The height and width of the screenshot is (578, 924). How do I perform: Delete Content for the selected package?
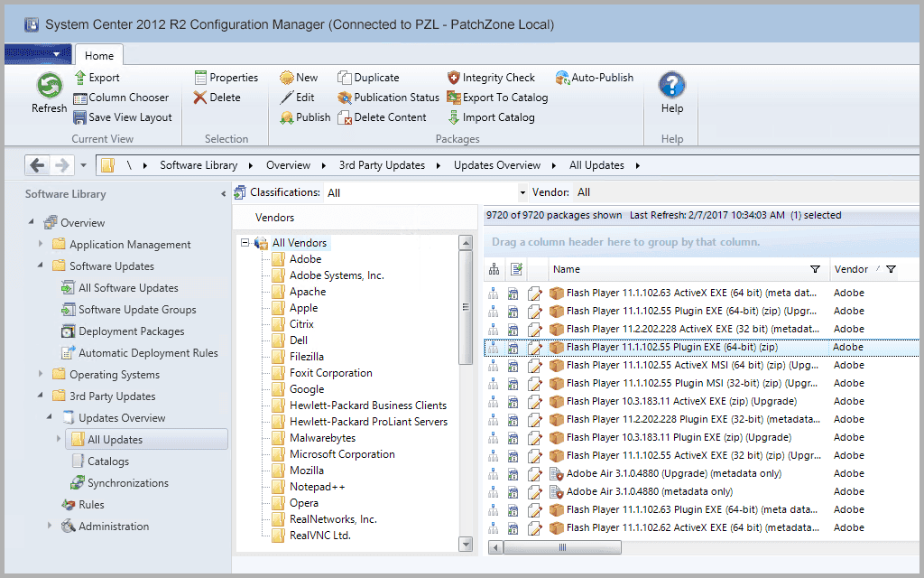pyautogui.click(x=383, y=117)
